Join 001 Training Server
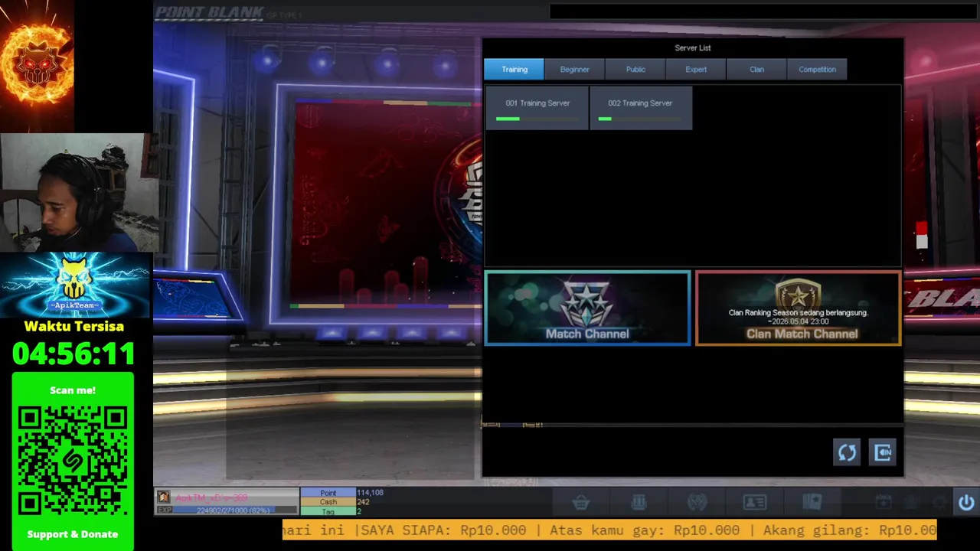This screenshot has width=980, height=551. [x=537, y=108]
